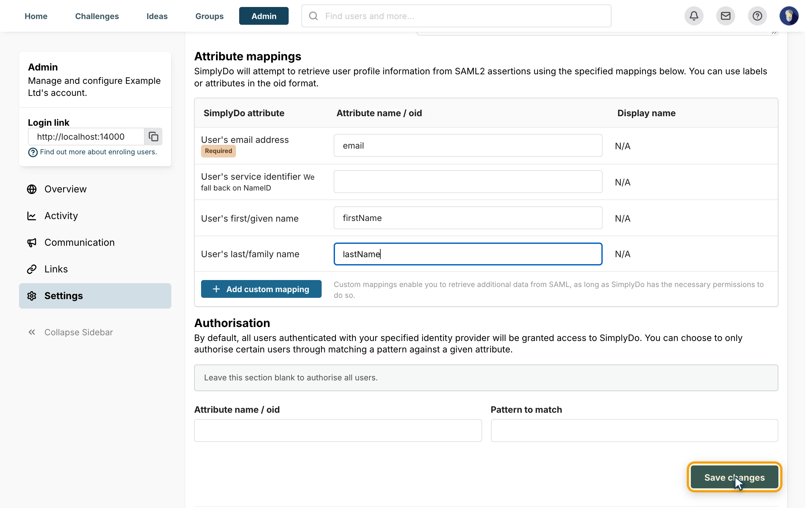This screenshot has width=812, height=508.
Task: Click the Communication megaphone icon
Action: [x=32, y=242]
